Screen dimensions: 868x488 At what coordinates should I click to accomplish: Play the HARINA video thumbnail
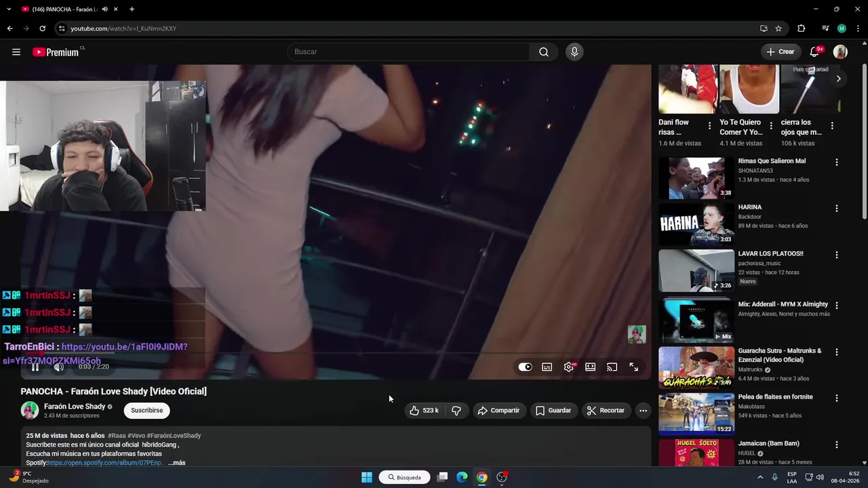696,224
